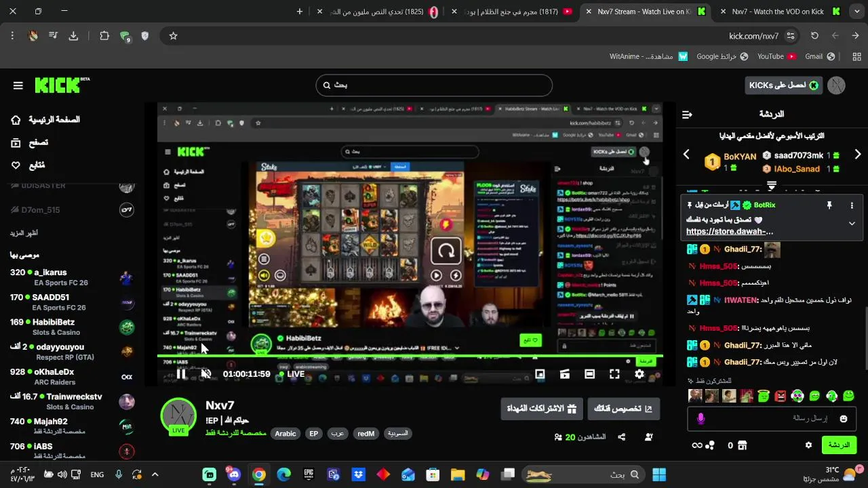The image size is (868, 488).
Task: Jump to LIVE in the player
Action: (x=292, y=374)
